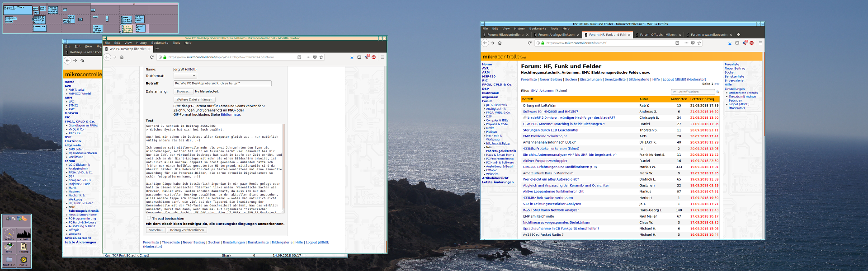Open thread Aktiver Frequenzverdoppler
Viewport: 868px width, 271px height.
point(545,161)
